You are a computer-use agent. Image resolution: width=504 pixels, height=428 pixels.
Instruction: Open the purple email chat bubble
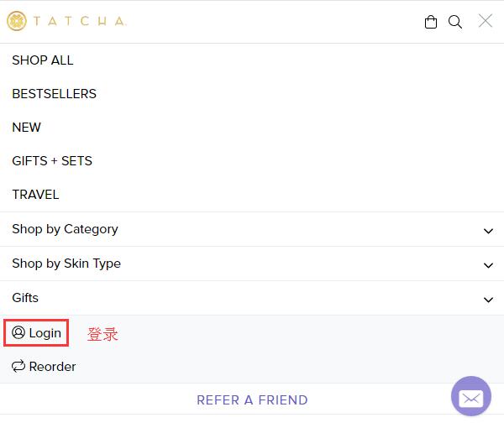471,396
